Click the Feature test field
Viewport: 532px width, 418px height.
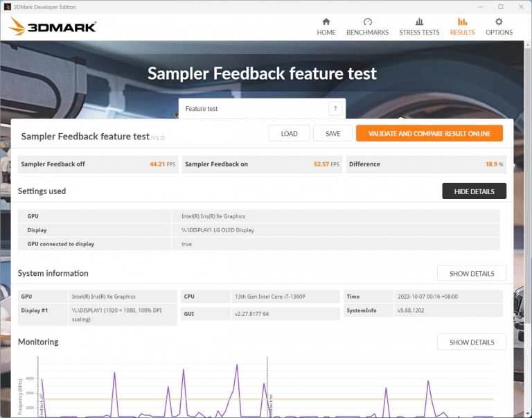coord(262,109)
